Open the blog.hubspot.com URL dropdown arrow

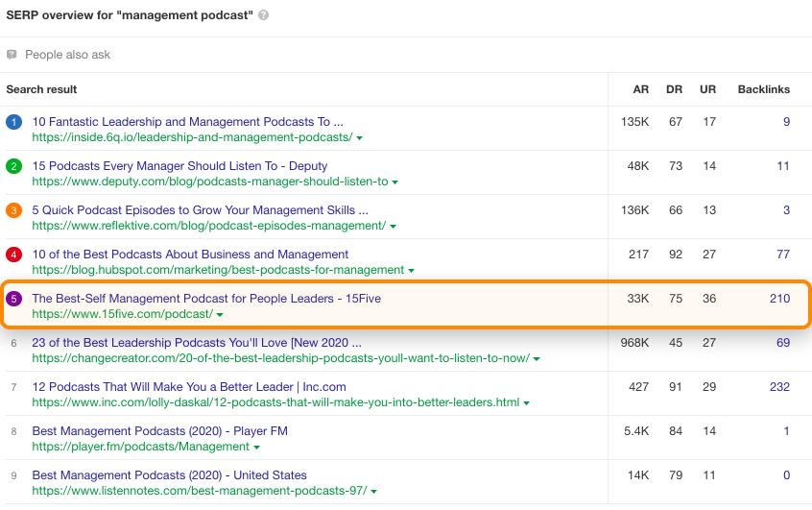[x=412, y=271]
